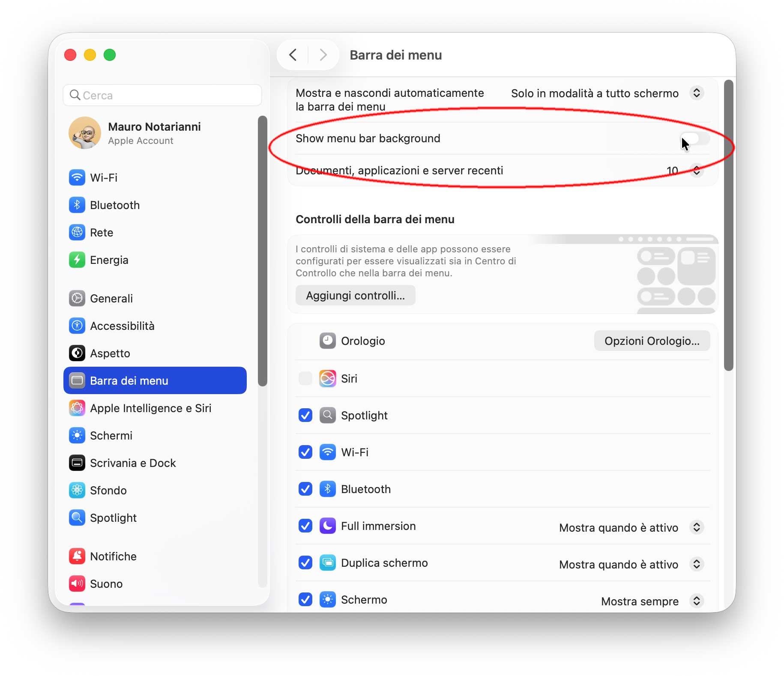Open Aspetto settings
Screen dimensions: 784x676
(x=110, y=353)
